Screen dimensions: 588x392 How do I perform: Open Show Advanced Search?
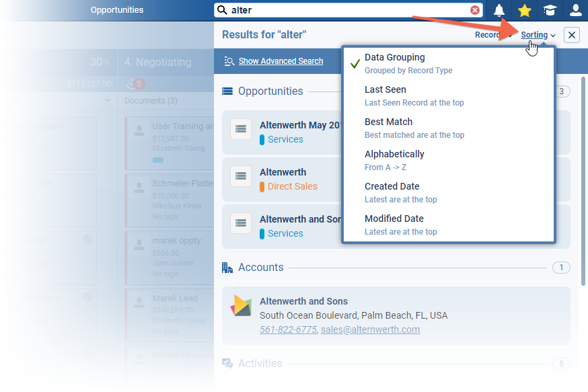tap(281, 61)
